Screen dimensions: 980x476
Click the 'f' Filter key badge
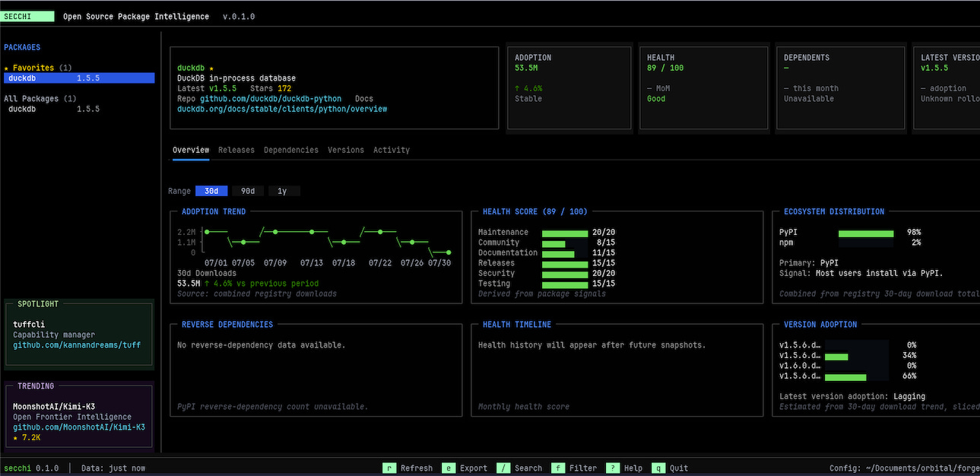(558, 468)
